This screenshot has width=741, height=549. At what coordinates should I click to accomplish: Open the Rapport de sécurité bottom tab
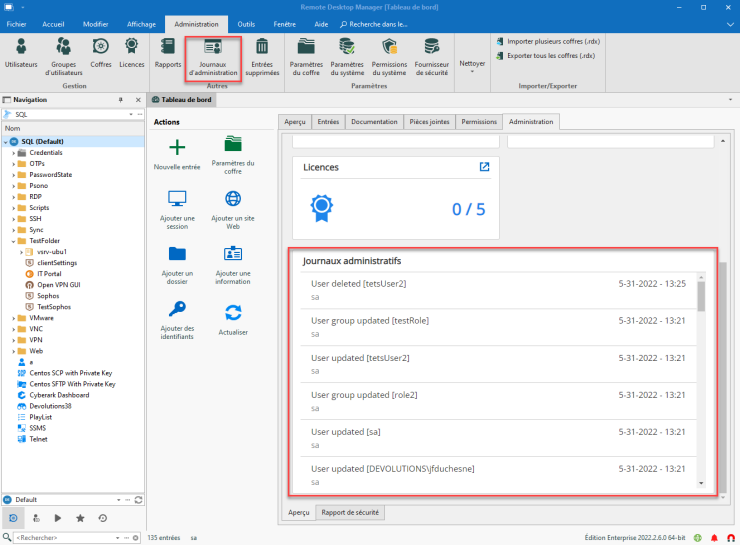pos(349,512)
